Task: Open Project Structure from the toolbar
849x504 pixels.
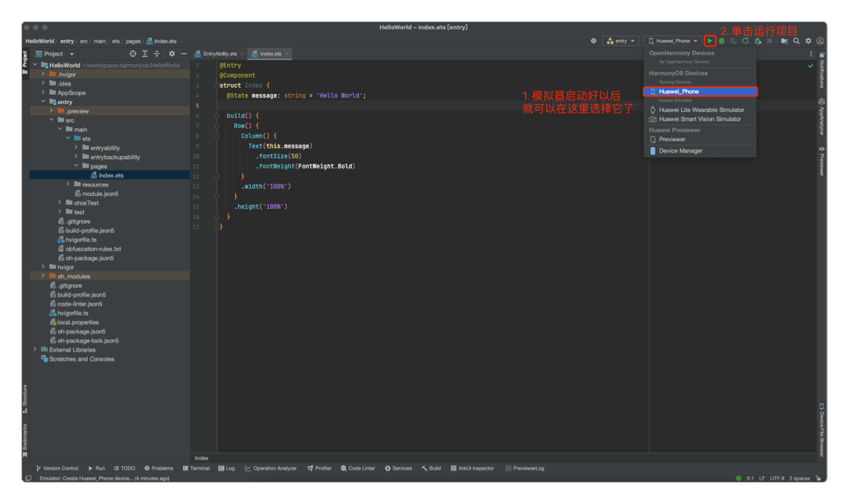Action: [x=784, y=41]
